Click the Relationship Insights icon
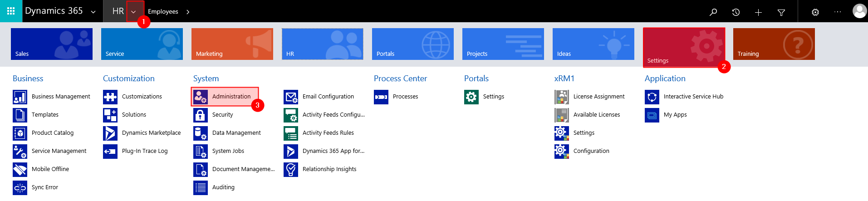Screen dimensions: 868x201 pos(291,170)
